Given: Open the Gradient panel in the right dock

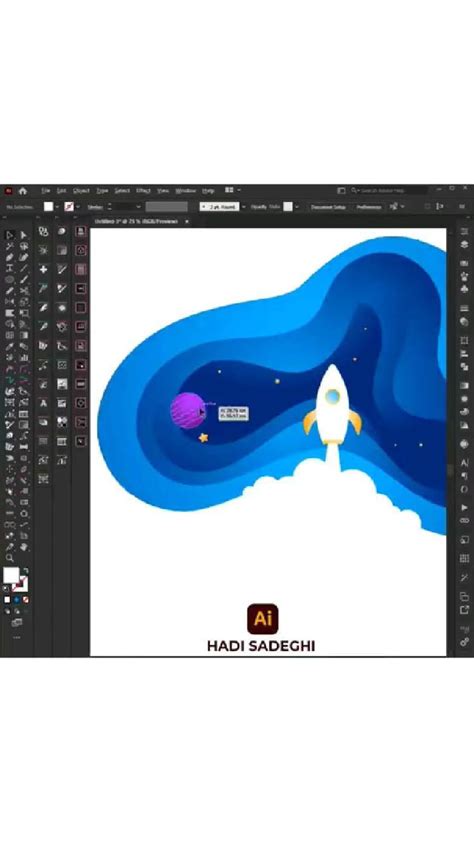Looking at the screenshot, I should click(464, 386).
